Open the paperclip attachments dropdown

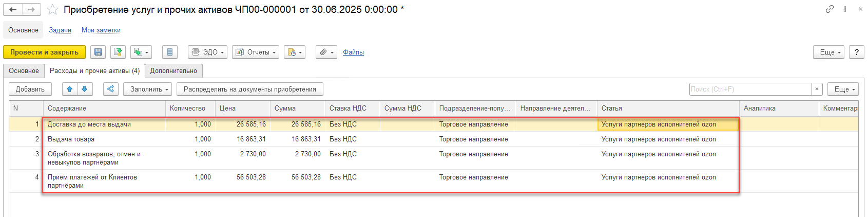coord(326,52)
